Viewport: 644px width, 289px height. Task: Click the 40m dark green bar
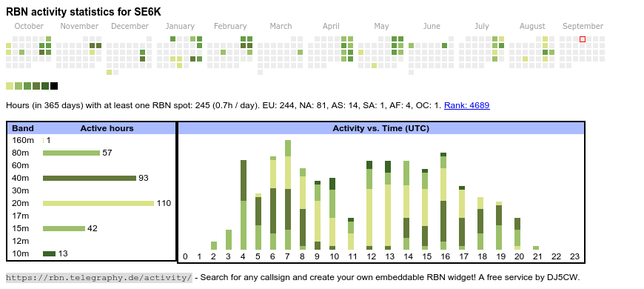[x=90, y=178]
